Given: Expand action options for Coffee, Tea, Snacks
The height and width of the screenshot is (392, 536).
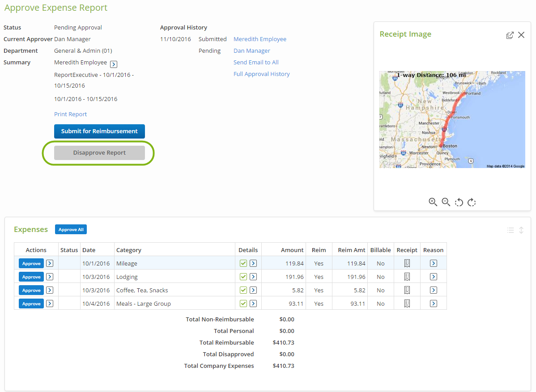Looking at the screenshot, I should coord(50,290).
